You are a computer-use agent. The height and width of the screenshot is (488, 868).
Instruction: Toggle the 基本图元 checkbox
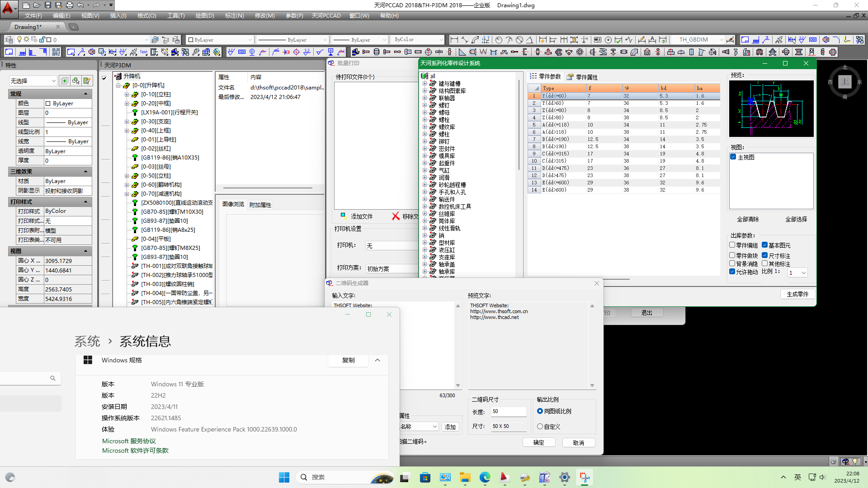coord(765,245)
